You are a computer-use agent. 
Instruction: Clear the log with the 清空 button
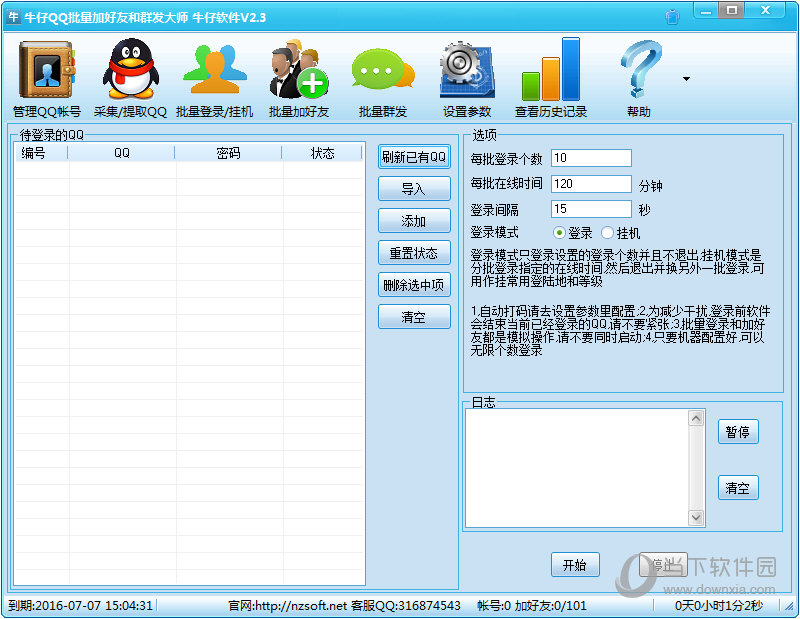click(x=738, y=488)
